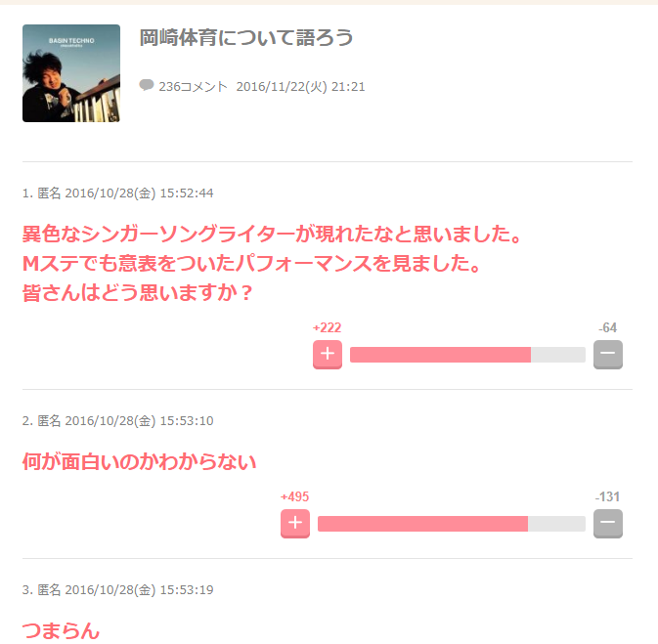This screenshot has width=658, height=644.
Task: Click the +222 vote count
Action: (x=327, y=327)
